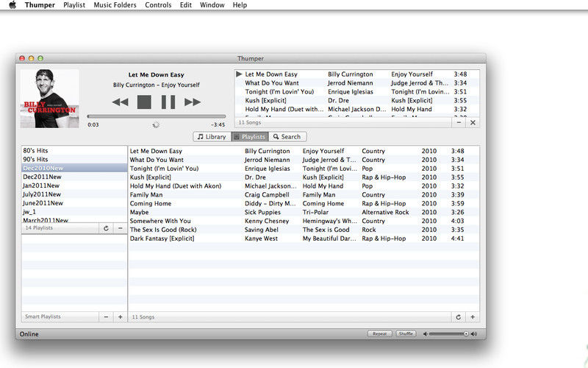Switch to the Library tab
Image resolution: width=588 pixels, height=368 pixels.
[212, 137]
